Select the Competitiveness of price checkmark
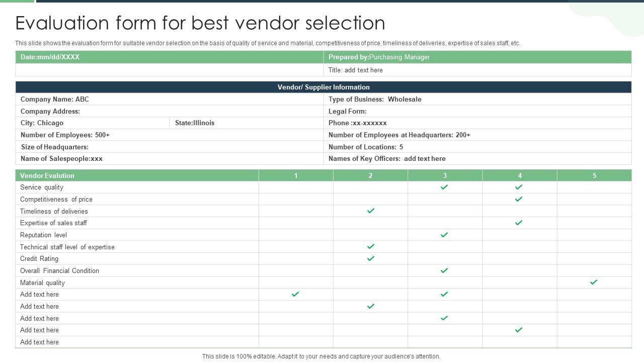This screenshot has width=644, height=362. click(519, 199)
